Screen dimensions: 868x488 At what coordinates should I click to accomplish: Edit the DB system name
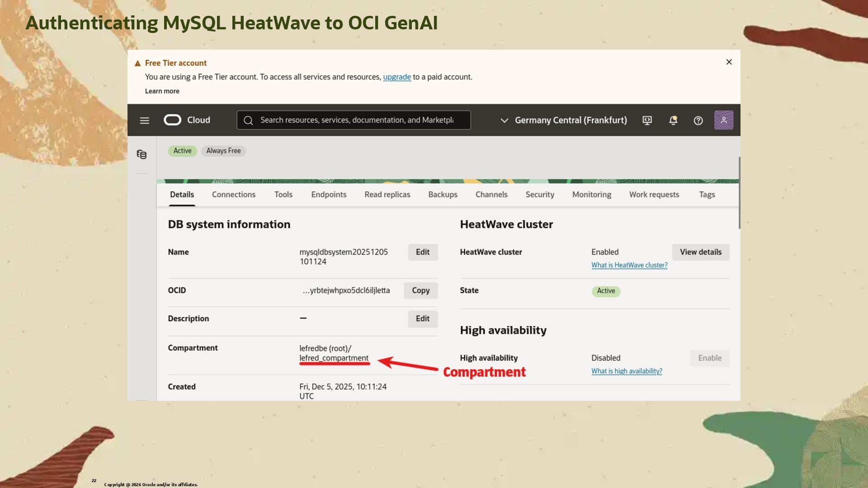point(422,252)
